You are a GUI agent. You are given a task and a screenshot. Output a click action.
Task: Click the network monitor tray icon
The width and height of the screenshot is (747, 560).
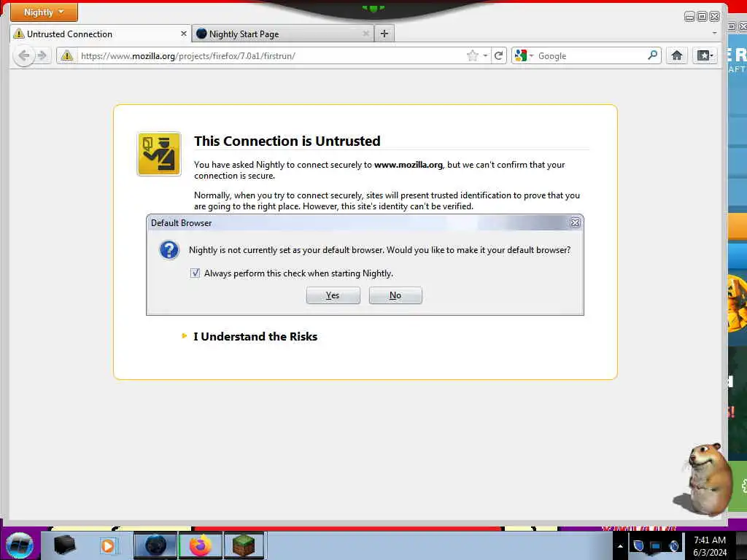coord(656,546)
